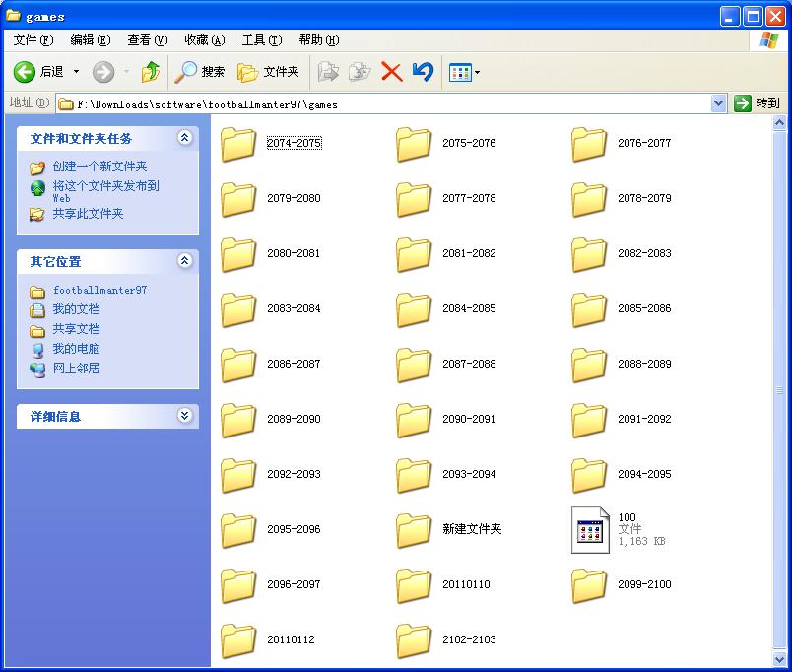Select the 2092-2093 folder label
This screenshot has height=672, width=792.
pyautogui.click(x=294, y=474)
